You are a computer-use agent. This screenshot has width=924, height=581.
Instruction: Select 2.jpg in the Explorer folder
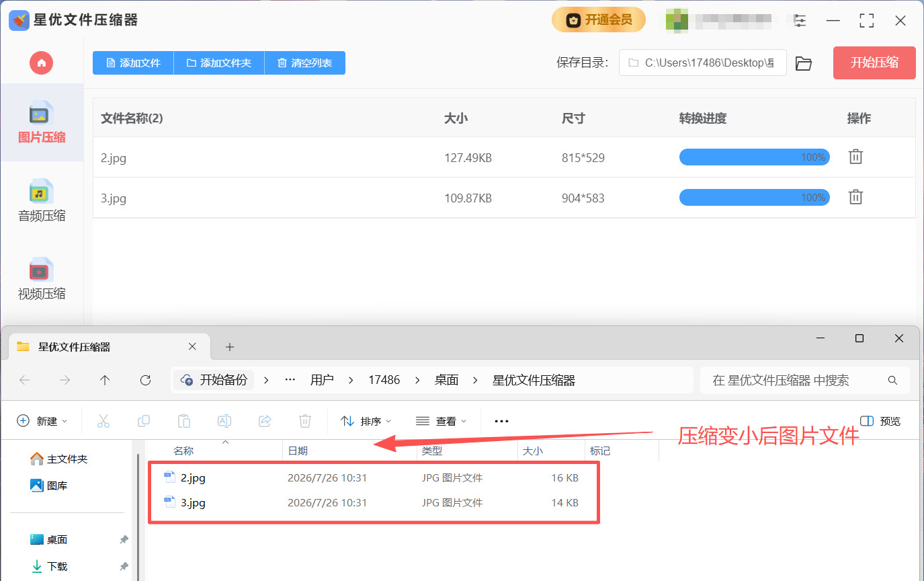(x=193, y=478)
